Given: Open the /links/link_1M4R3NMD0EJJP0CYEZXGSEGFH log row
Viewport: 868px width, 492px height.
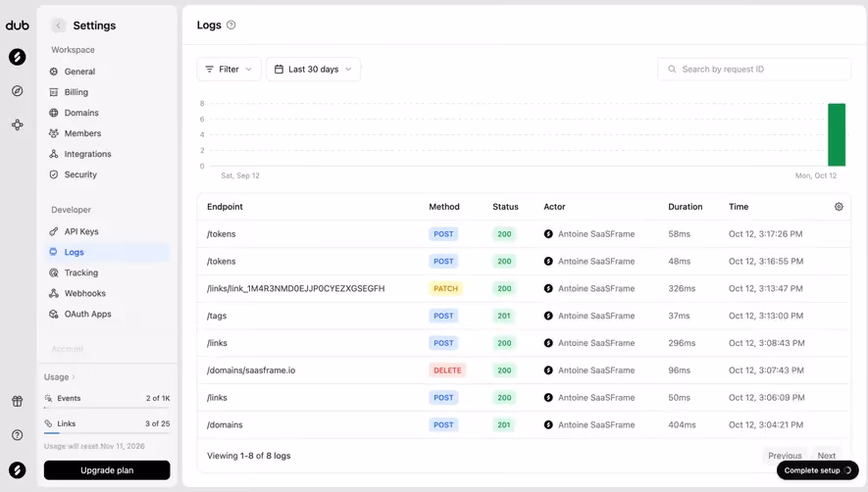Looking at the screenshot, I should tap(524, 288).
